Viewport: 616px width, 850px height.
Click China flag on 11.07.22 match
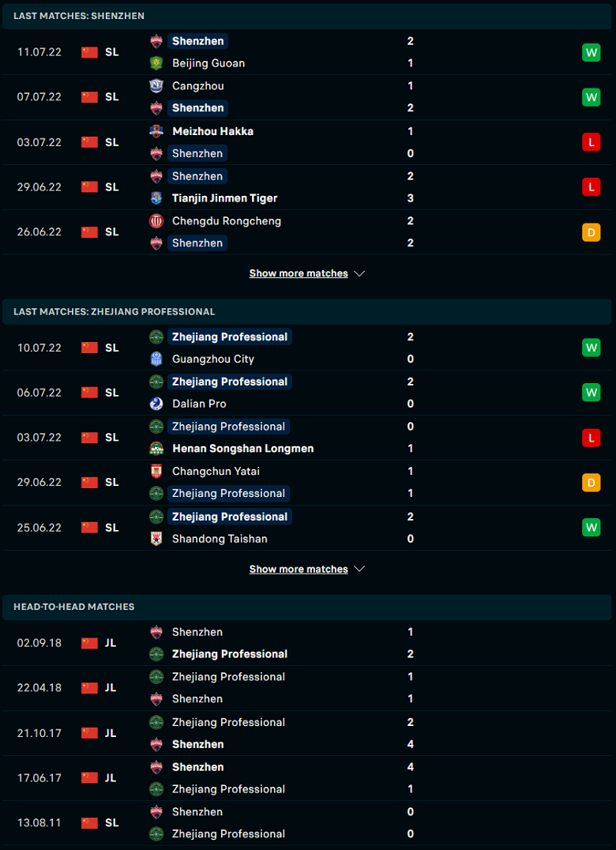tap(89, 52)
